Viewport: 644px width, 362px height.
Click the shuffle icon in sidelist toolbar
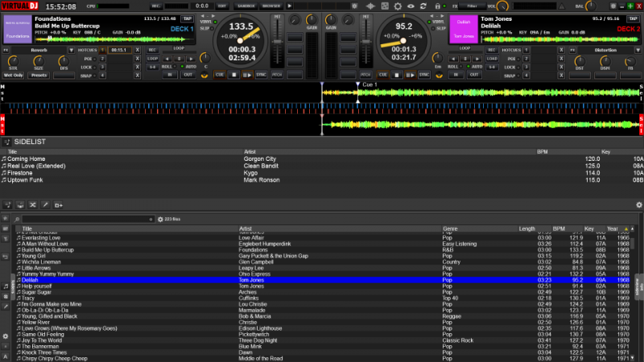click(x=32, y=205)
